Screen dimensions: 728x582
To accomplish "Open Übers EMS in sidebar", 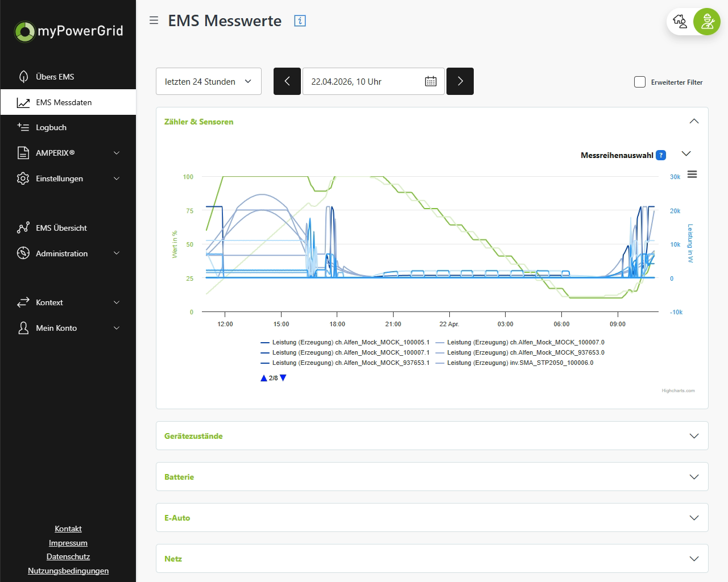I will (x=68, y=77).
